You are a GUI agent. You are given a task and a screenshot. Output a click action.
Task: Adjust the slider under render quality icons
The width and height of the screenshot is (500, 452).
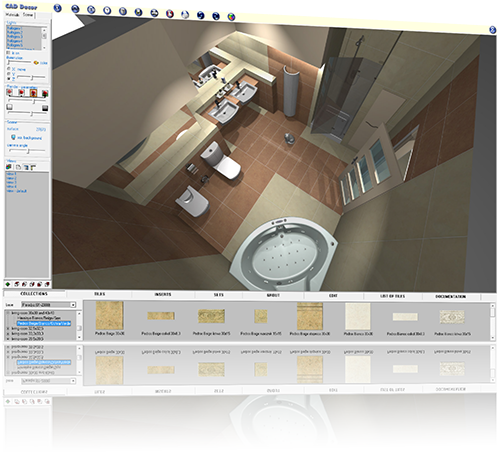[27, 100]
